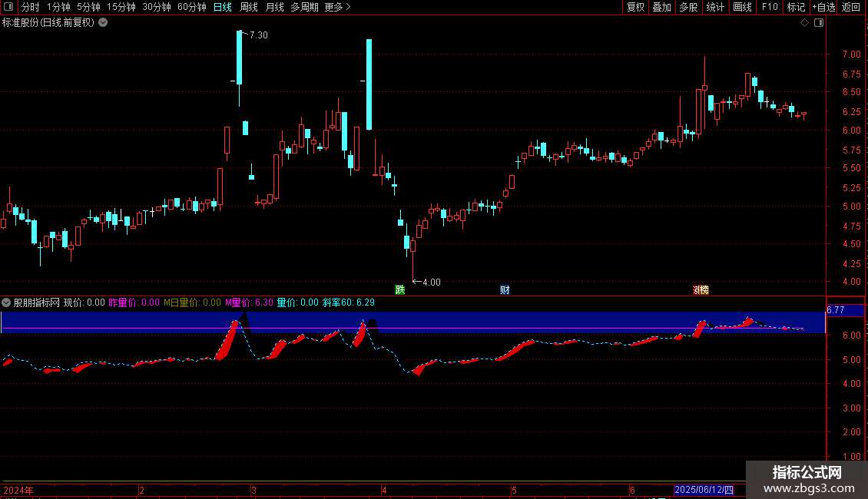Screen dimensions: 868x499
Task: Click the 2024年 time axis label
Action: [x=18, y=490]
